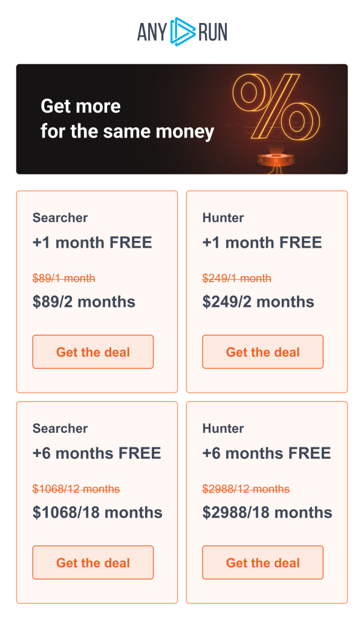Screen dimensions: 364x620
Task: Click the crossed-out $89/1 month price
Action: coord(64,279)
